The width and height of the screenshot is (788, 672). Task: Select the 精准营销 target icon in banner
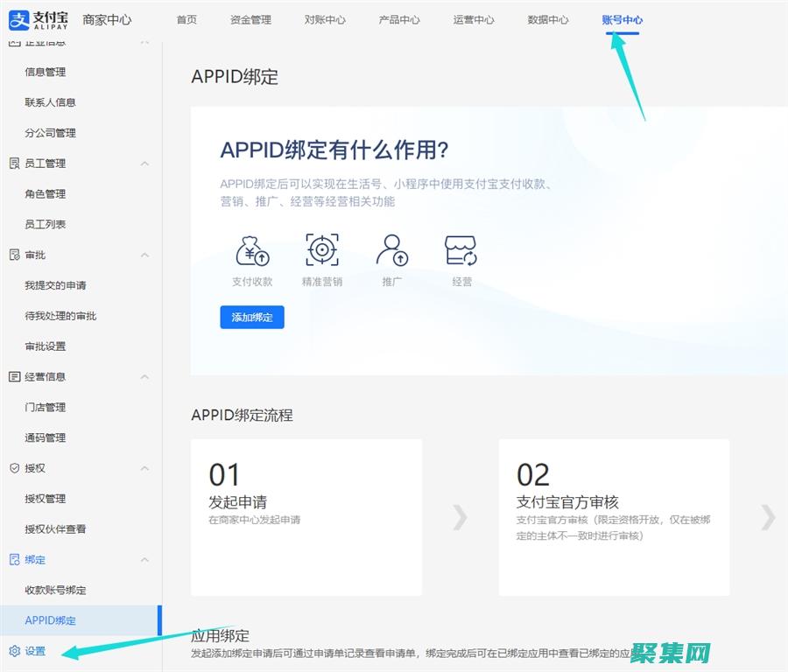coord(322,250)
